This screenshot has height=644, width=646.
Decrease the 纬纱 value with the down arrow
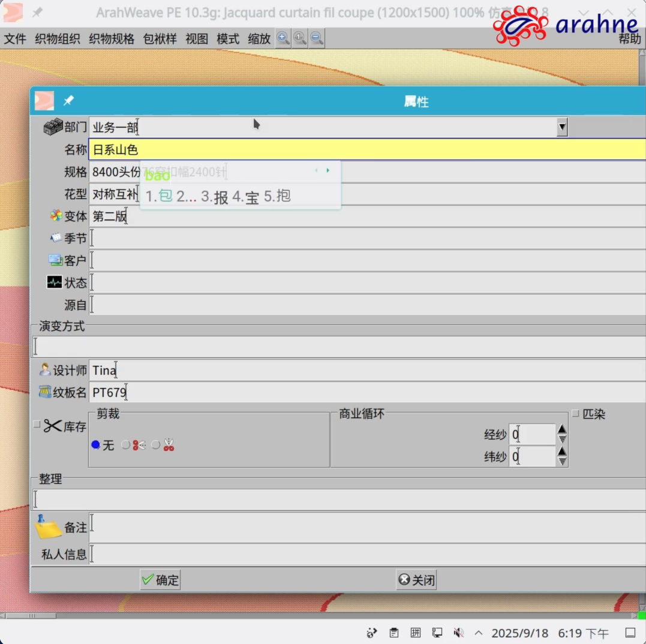click(x=562, y=461)
